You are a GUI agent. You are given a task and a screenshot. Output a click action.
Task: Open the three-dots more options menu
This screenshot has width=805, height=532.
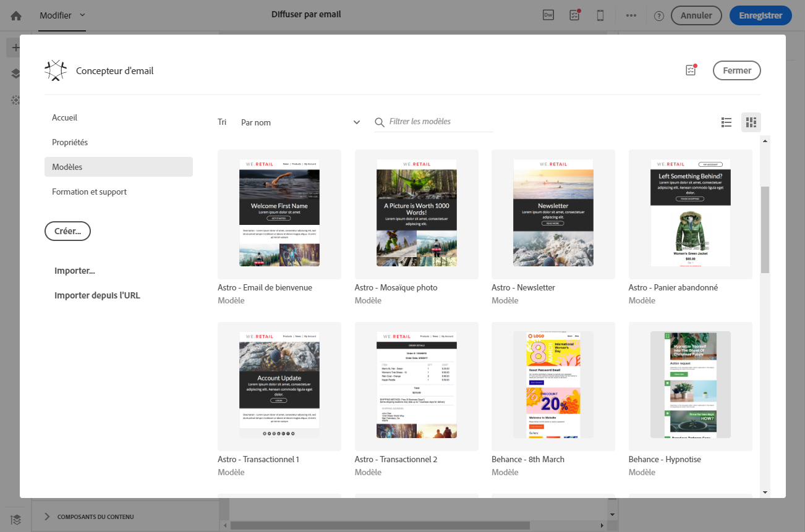click(x=631, y=15)
